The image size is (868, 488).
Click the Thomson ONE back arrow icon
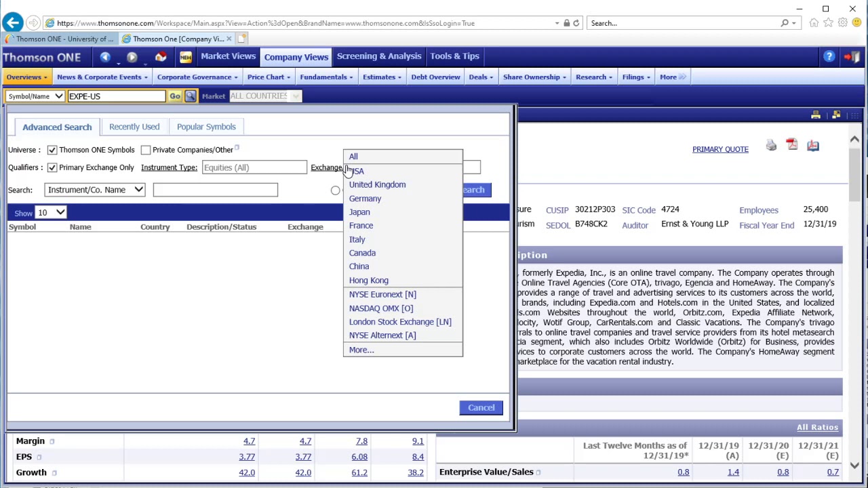pos(105,57)
